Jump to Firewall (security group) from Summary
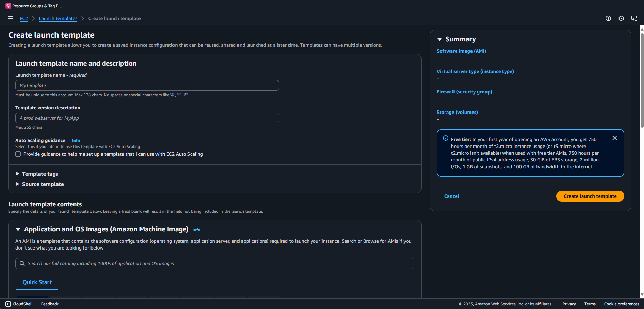This screenshot has height=309, width=644. coord(464,92)
